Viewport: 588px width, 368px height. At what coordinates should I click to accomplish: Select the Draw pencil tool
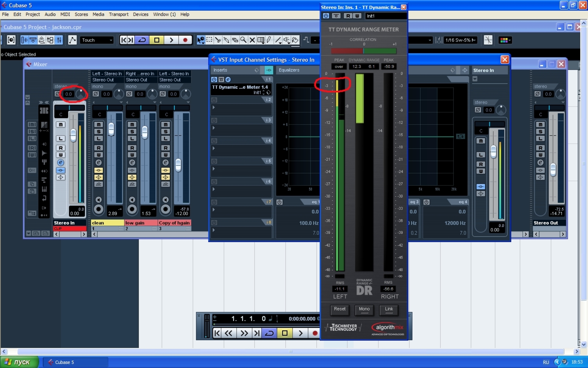(x=269, y=40)
